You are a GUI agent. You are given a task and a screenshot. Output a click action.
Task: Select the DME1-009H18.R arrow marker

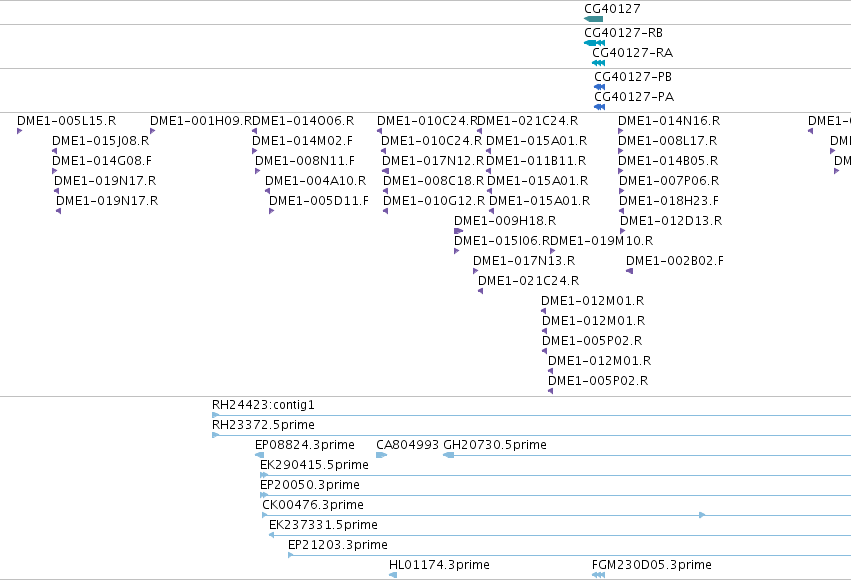coord(458,231)
